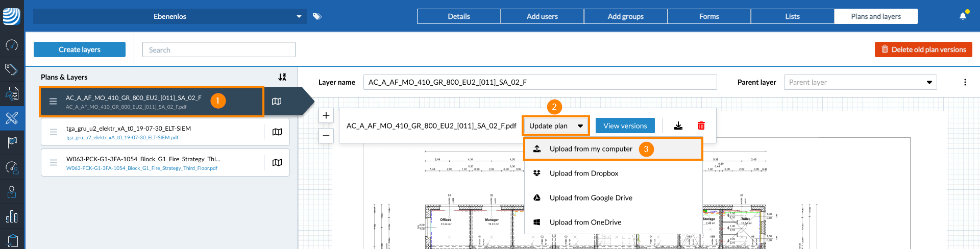This screenshot has width=980, height=249.
Task: Select Upload from Dropbox option
Action: [584, 173]
